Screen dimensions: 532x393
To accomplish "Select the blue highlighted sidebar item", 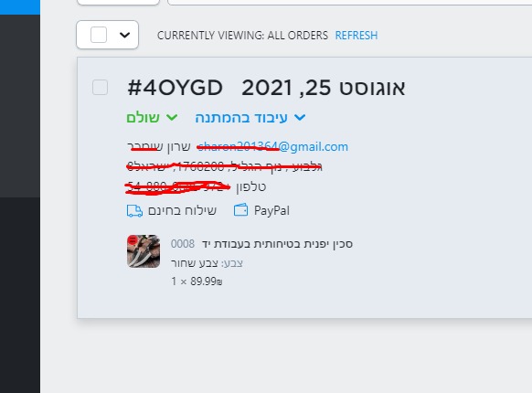I will tap(20, 7).
